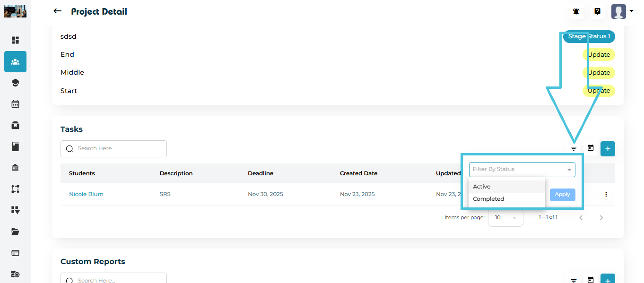644x283 pixels.
Task: Open the calendar icon in the sidebar
Action: coord(15,104)
